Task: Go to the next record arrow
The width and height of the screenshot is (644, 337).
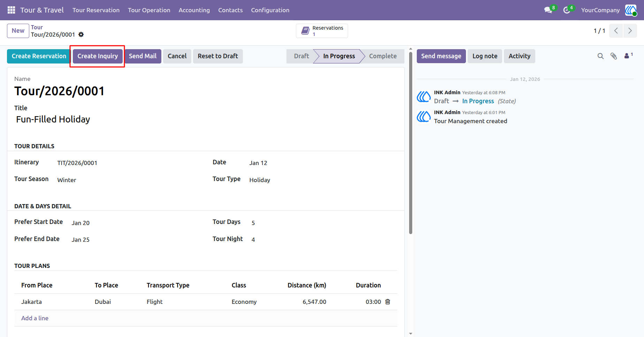Action: click(x=630, y=31)
